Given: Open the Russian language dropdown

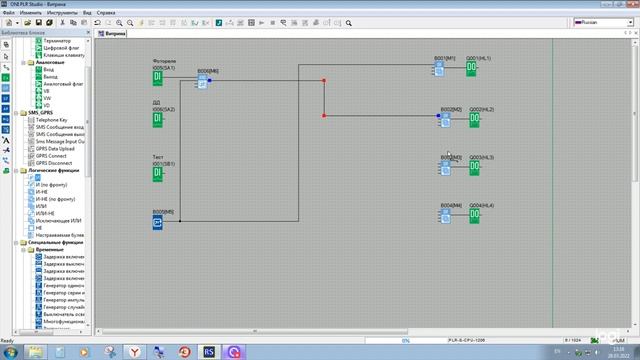Looking at the screenshot, I should pos(631,22).
